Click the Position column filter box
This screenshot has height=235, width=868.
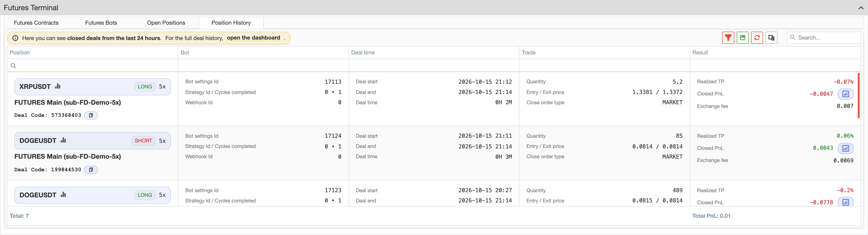tap(93, 66)
